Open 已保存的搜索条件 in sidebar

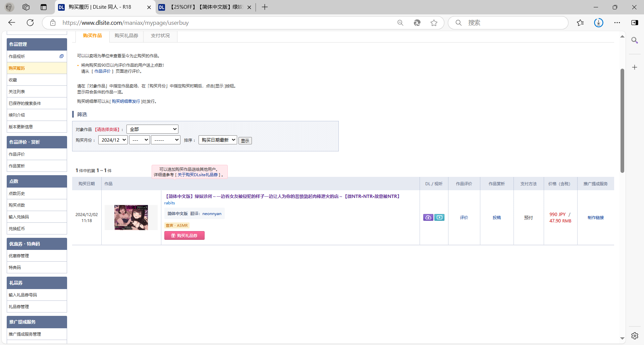pyautogui.click(x=37, y=103)
